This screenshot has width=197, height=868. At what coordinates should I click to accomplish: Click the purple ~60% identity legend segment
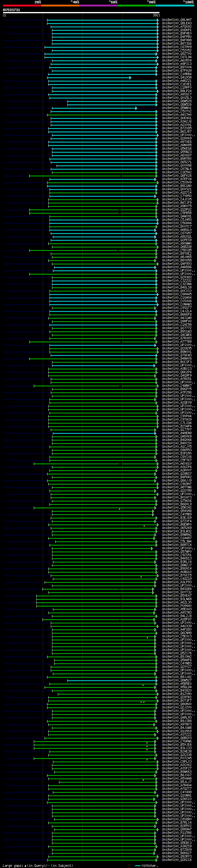pos(99,6)
